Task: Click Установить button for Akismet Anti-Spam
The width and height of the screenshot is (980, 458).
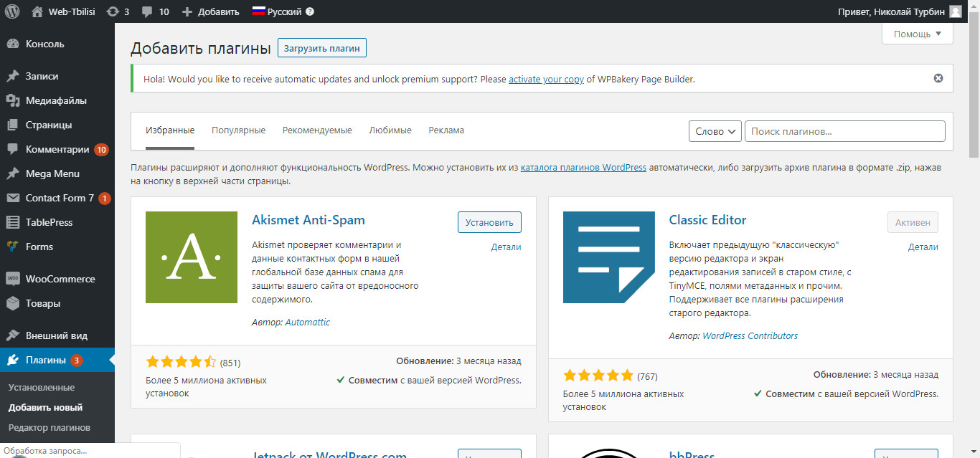Action: (x=489, y=222)
